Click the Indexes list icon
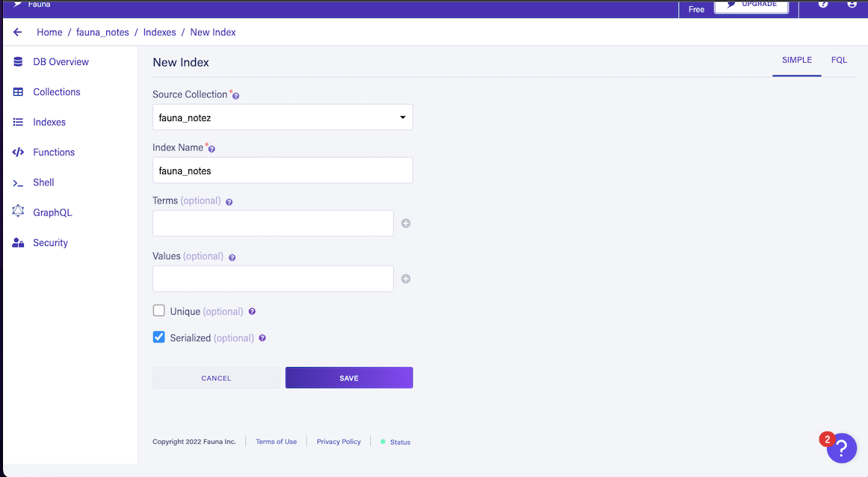 click(x=18, y=122)
